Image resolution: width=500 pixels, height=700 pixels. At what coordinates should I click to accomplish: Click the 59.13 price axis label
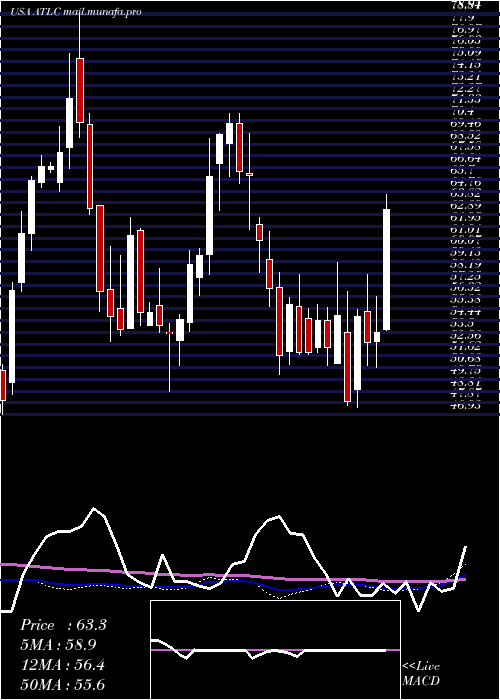click(467, 253)
